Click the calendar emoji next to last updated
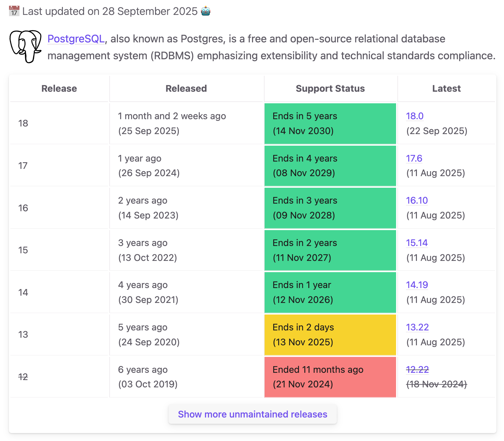The image size is (504, 441). (x=14, y=11)
